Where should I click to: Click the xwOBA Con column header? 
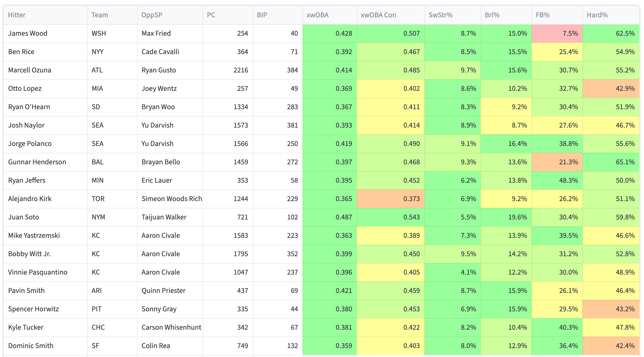(378, 15)
